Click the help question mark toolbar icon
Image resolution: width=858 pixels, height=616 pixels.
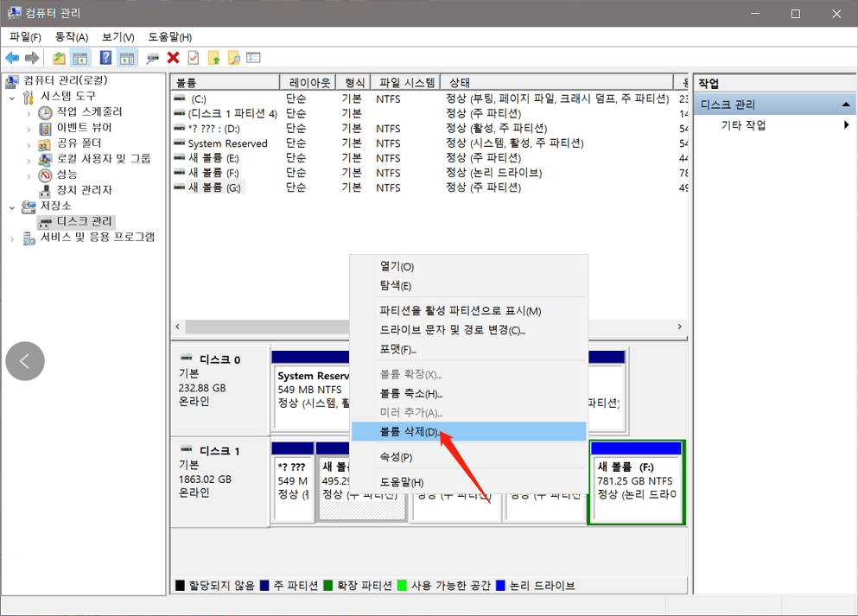(105, 57)
